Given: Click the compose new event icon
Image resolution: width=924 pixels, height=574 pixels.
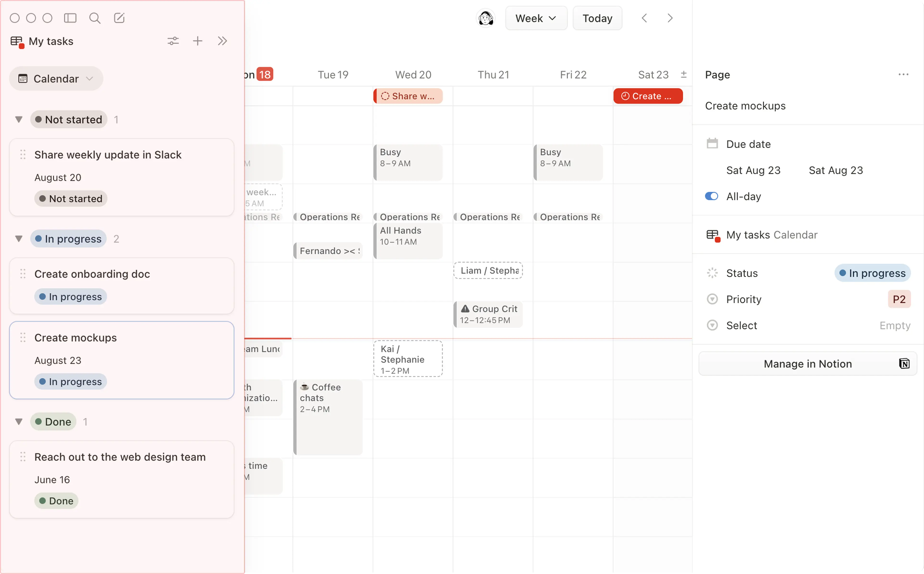Looking at the screenshot, I should point(119,18).
